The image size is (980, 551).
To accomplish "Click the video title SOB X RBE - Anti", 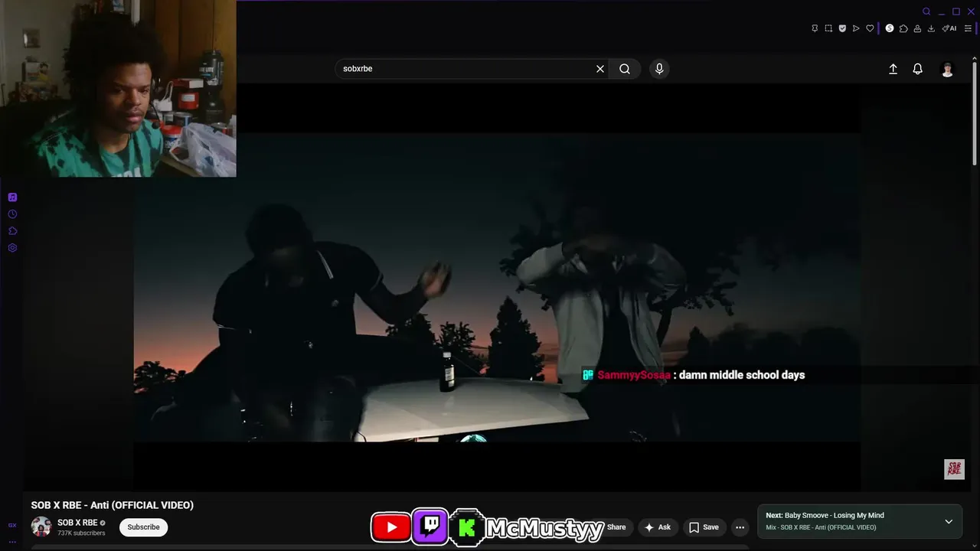I will 112,505.
